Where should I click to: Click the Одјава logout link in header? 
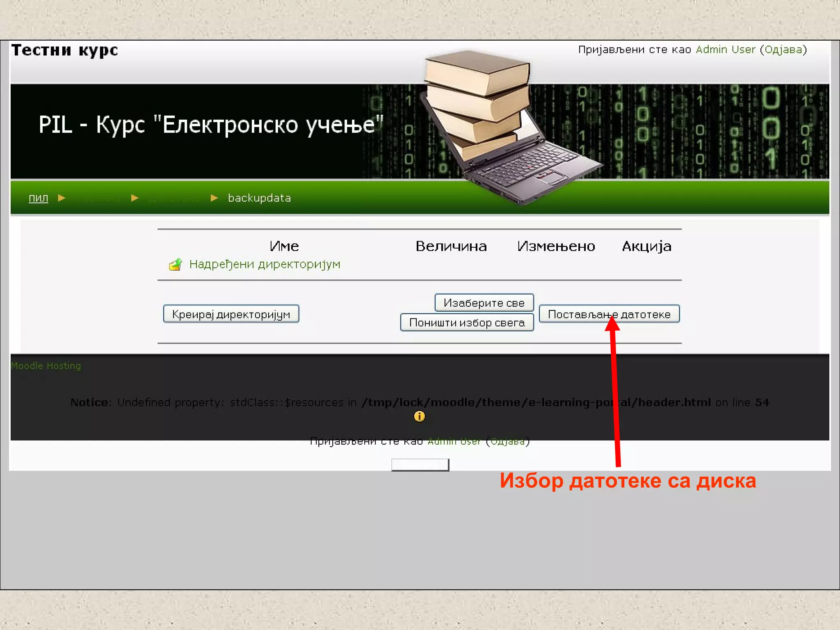coord(783,50)
